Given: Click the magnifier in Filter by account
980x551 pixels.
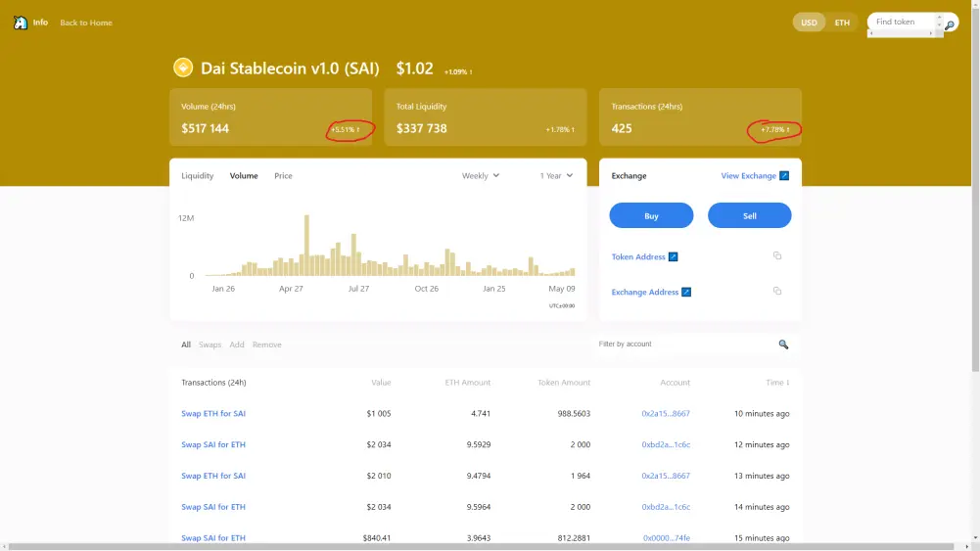Looking at the screenshot, I should [x=783, y=344].
